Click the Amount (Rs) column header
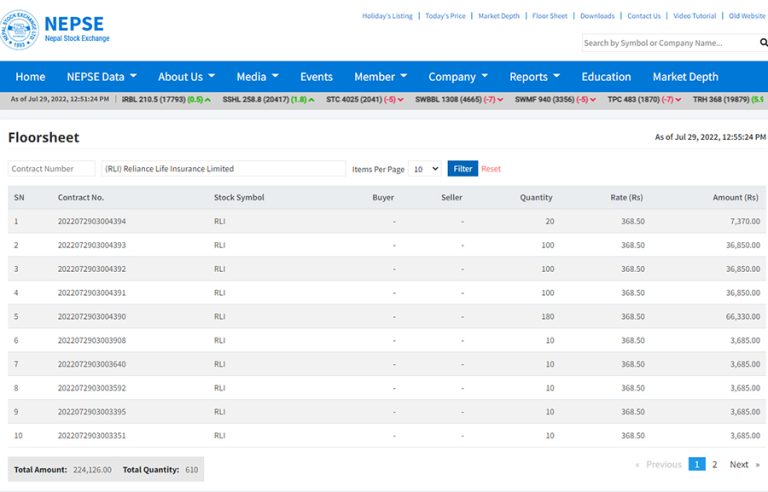 point(735,197)
